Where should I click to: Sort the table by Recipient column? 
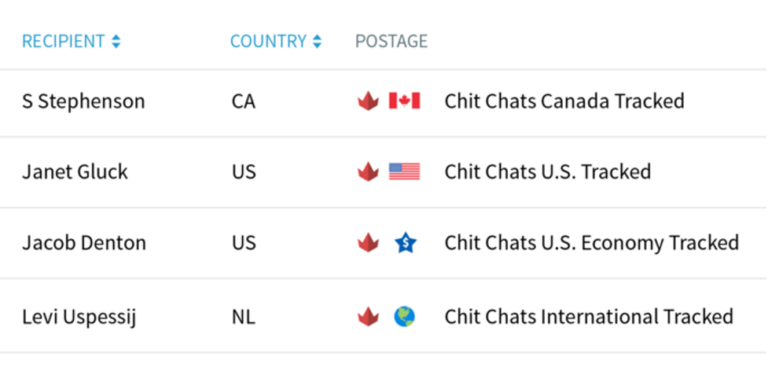point(63,41)
